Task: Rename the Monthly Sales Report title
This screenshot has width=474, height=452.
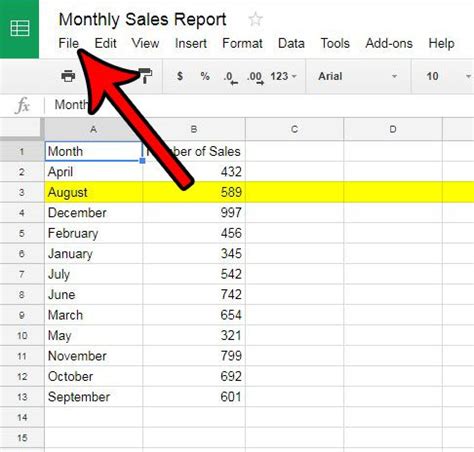Action: pos(143,19)
